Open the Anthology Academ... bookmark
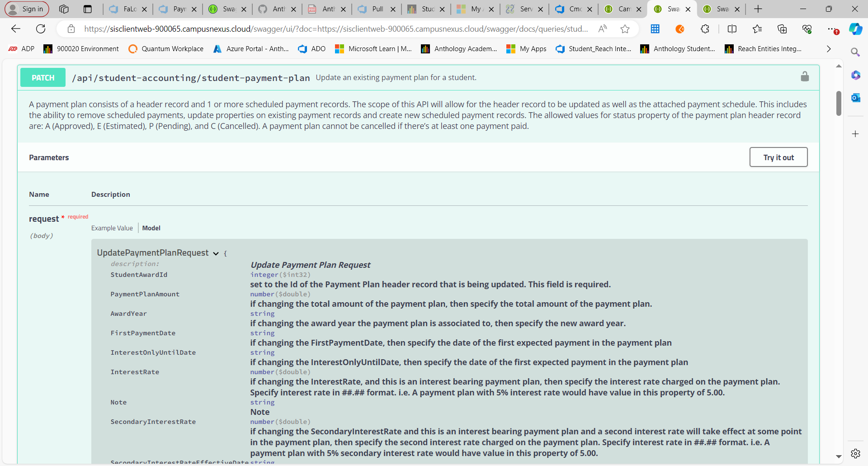 (458, 49)
